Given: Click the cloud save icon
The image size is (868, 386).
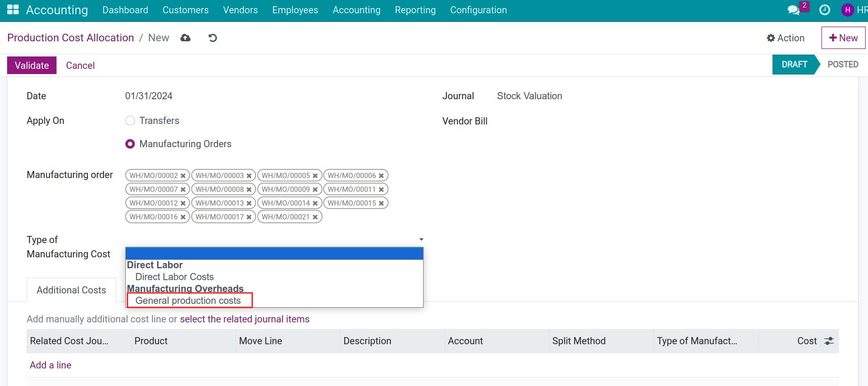Looking at the screenshot, I should (186, 38).
